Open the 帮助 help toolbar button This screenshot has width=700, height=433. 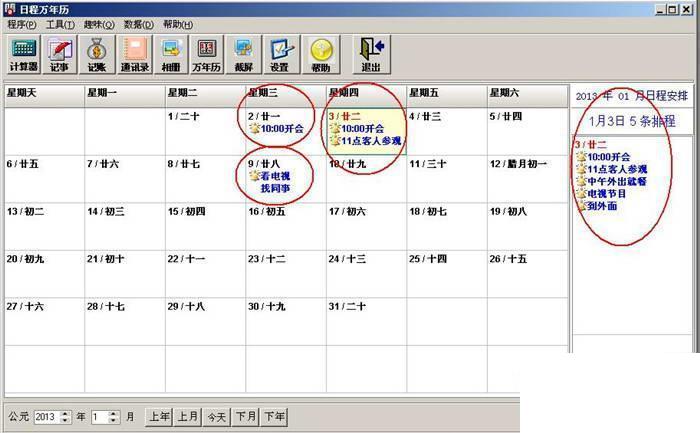point(321,54)
